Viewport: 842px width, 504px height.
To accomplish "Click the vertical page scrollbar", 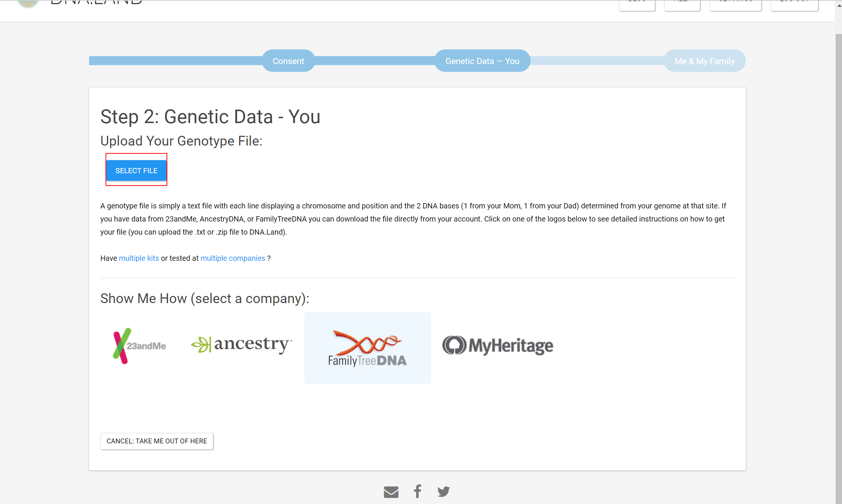I will pyautogui.click(x=839, y=269).
